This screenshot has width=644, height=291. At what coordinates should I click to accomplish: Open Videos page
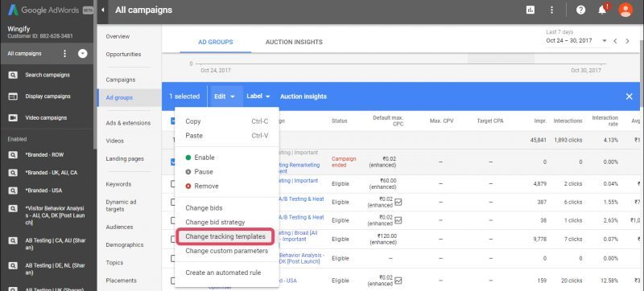pos(114,141)
